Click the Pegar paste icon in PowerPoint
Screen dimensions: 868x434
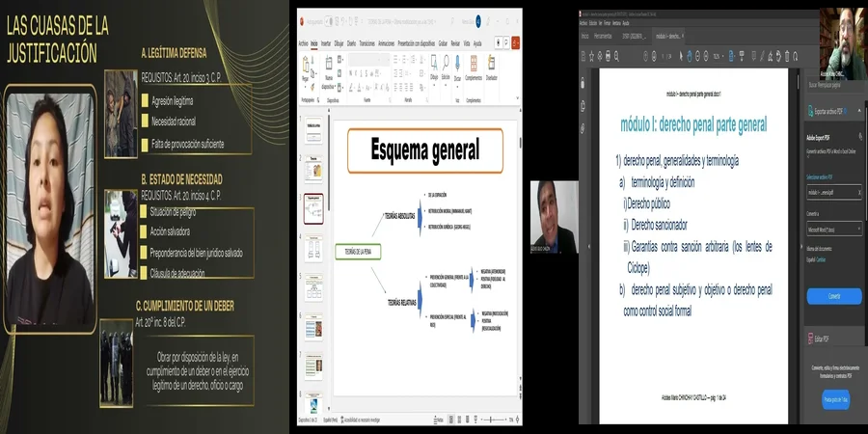306,66
